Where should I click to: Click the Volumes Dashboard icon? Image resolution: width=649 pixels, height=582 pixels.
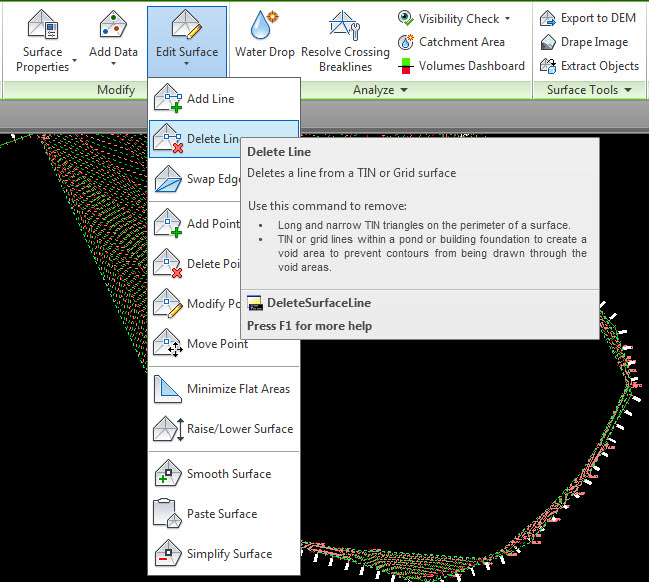tap(406, 66)
